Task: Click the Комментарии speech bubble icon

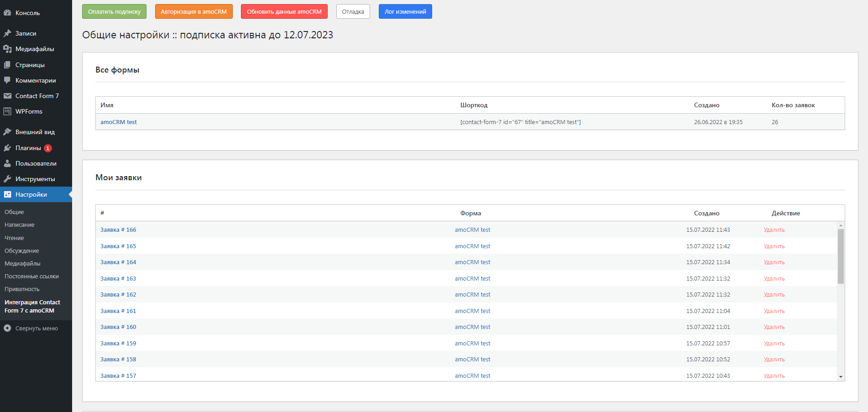Action: tap(7, 80)
